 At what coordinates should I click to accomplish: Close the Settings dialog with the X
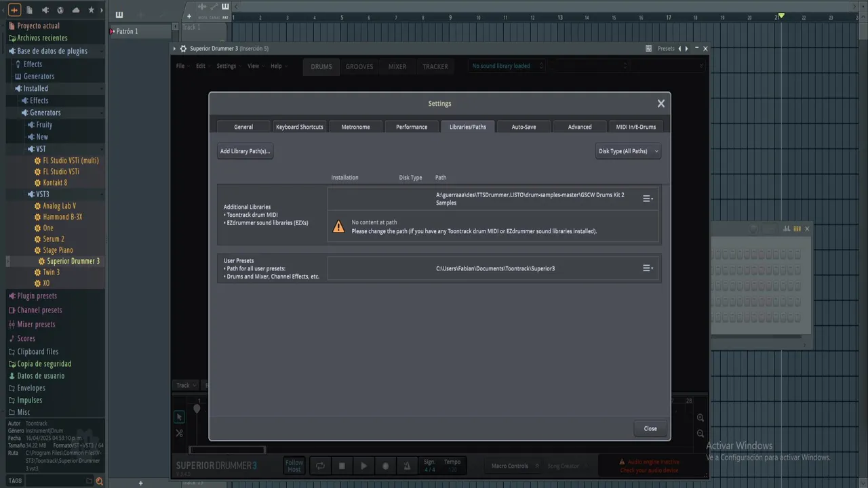click(661, 104)
